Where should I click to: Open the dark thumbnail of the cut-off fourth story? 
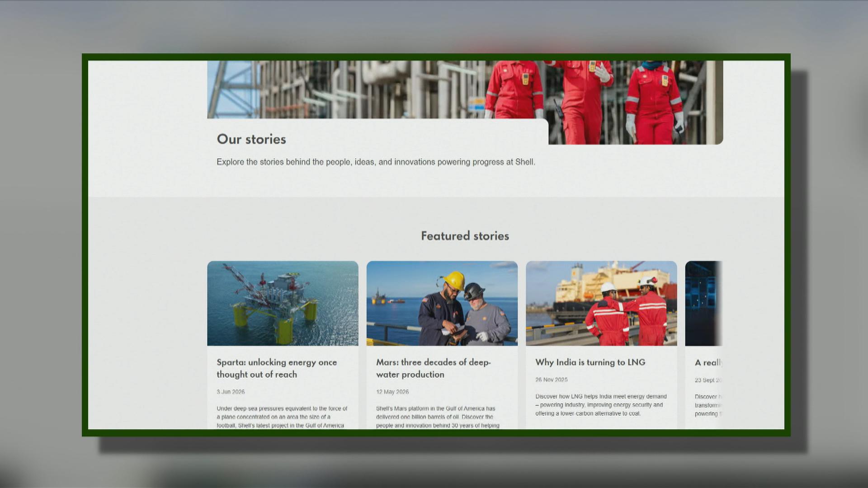coord(704,303)
